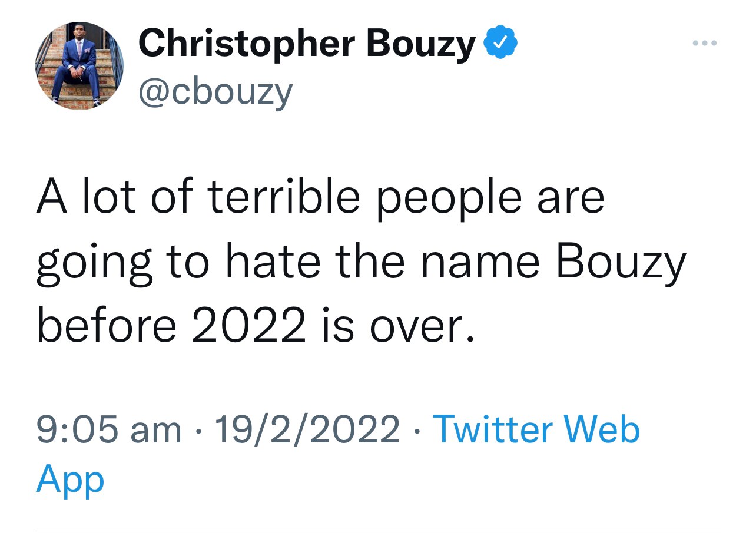Screen dimensions: 756x539
Task: Click the display name Christopher Bouzy
Action: click(307, 44)
